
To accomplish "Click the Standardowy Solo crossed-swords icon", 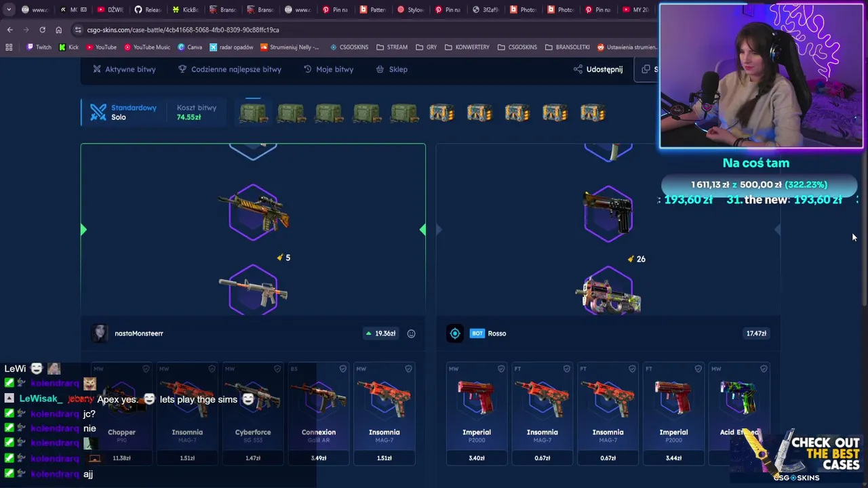I will click(98, 112).
